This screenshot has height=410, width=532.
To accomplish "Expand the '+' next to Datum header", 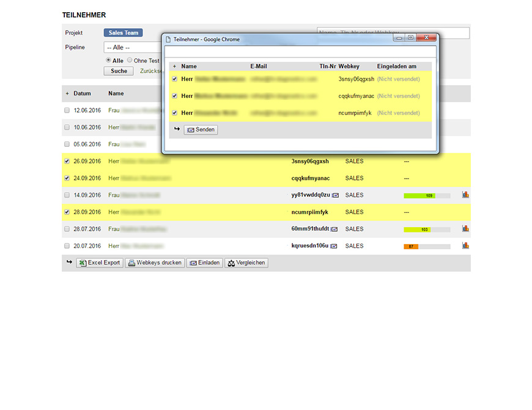I will pyautogui.click(x=67, y=94).
